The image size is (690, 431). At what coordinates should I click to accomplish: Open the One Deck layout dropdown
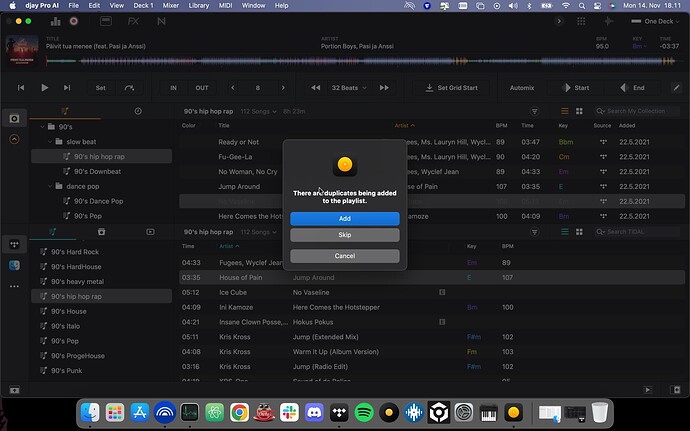pos(655,21)
